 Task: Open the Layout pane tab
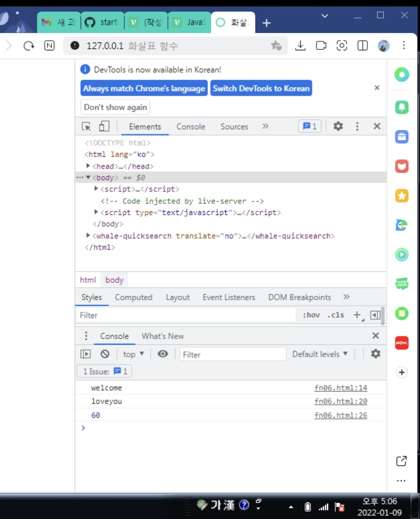pyautogui.click(x=178, y=297)
